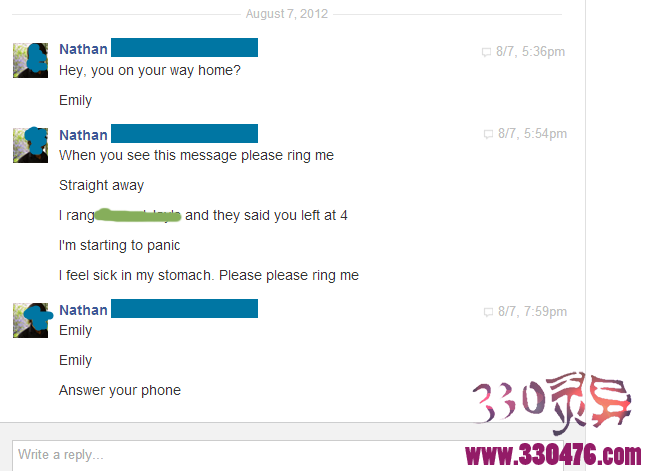Click the avatar thumbnail beside the 5:36pm message

(x=30, y=60)
